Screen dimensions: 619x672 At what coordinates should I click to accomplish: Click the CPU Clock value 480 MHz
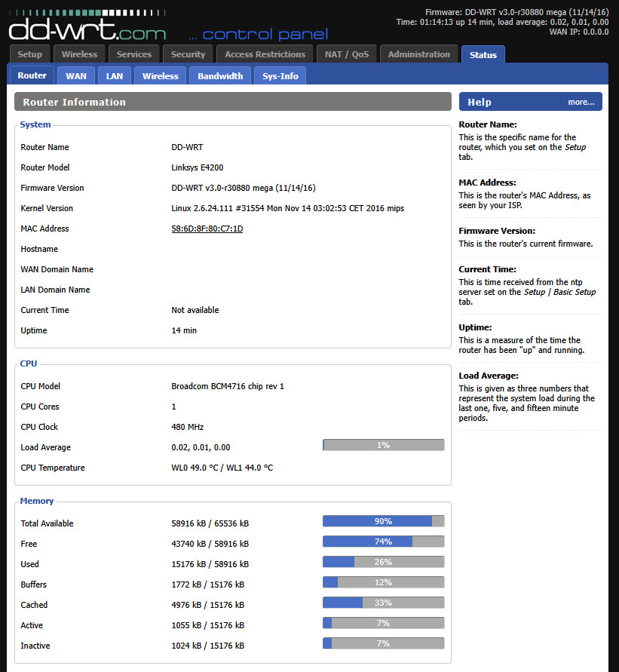[x=187, y=427]
